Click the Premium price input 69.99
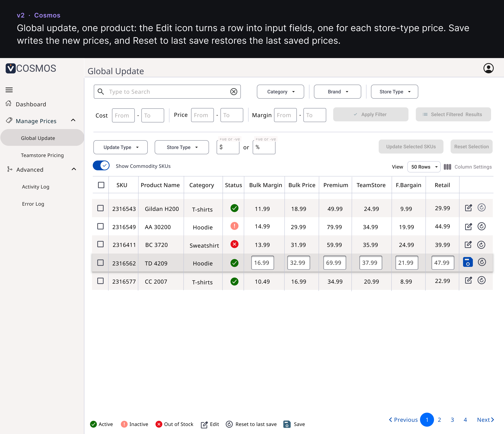 [334, 263]
